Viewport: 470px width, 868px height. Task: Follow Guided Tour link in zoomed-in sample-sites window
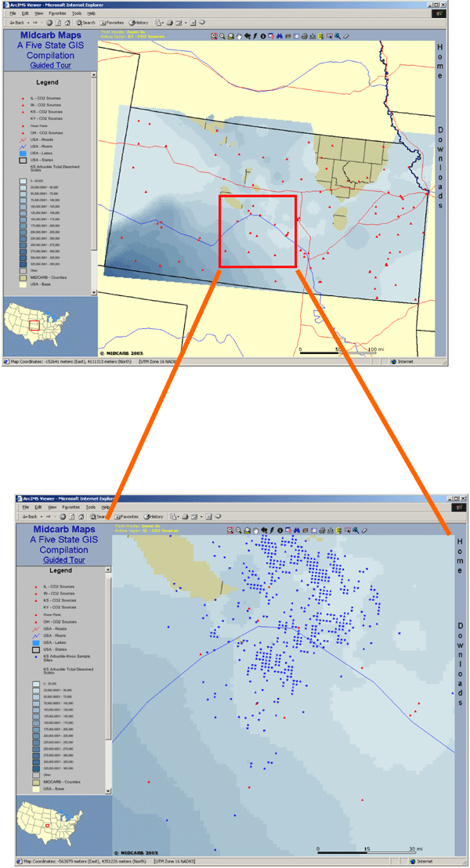64,560
